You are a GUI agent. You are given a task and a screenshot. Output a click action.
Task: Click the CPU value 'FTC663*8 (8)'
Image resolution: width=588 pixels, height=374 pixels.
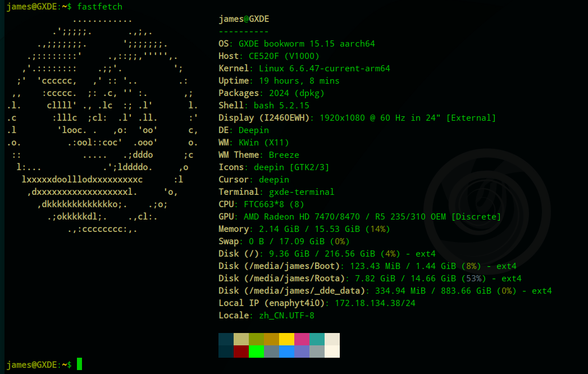(x=274, y=205)
